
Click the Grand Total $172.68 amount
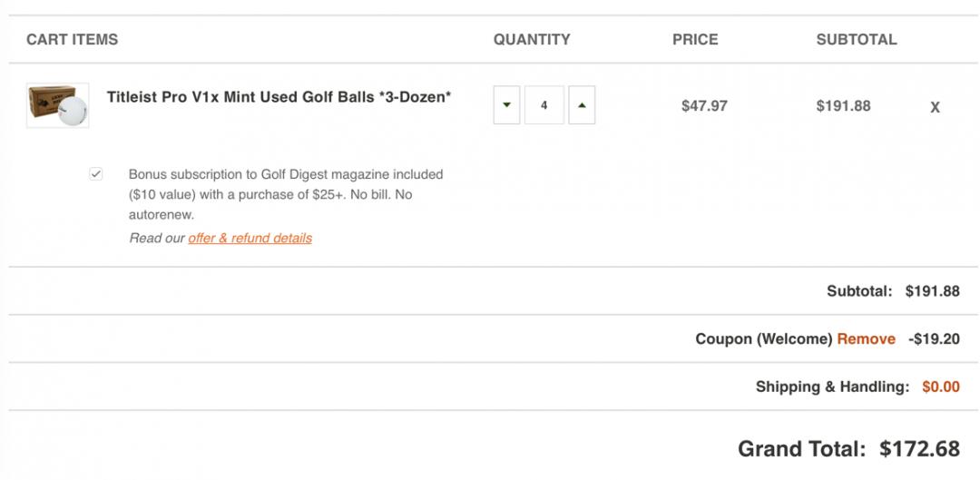919,448
